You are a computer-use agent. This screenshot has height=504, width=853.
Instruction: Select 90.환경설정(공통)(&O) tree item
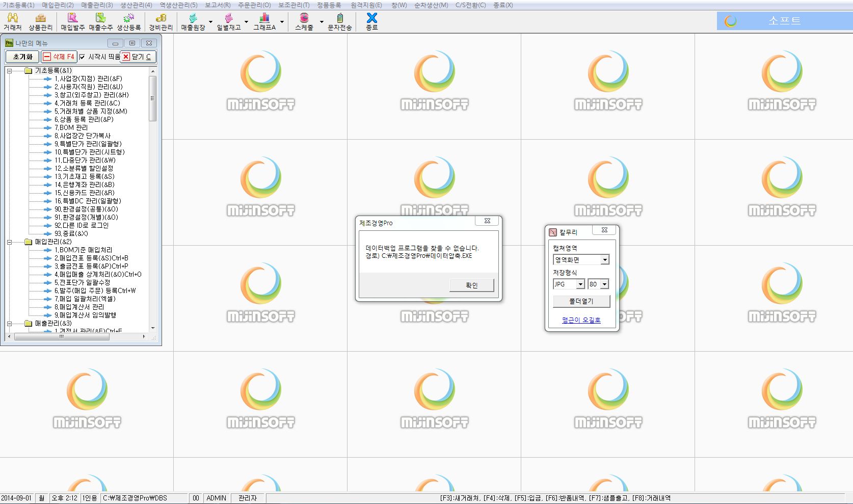pos(86,209)
